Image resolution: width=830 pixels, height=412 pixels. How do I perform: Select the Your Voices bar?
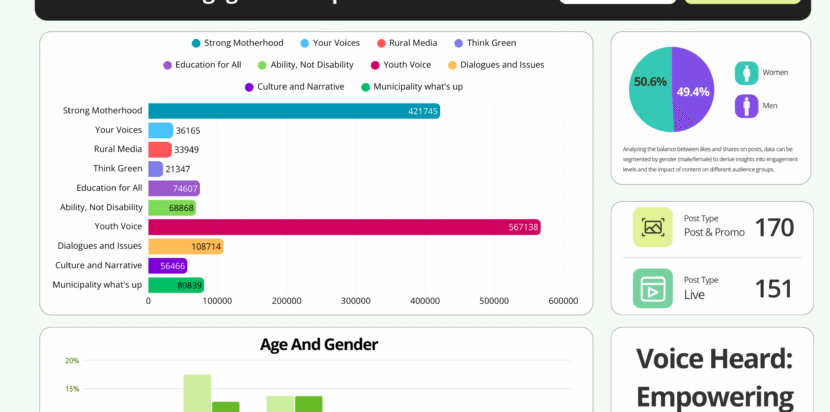click(160, 130)
